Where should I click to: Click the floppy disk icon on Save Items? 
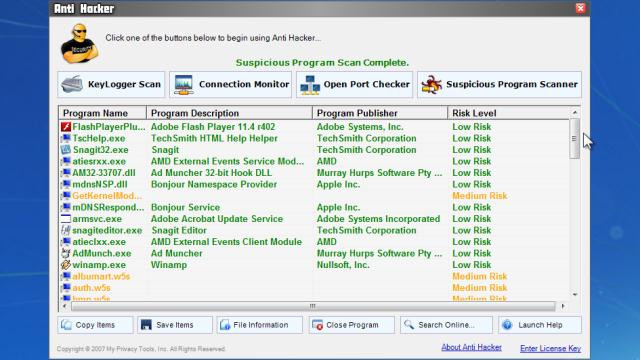click(146, 325)
